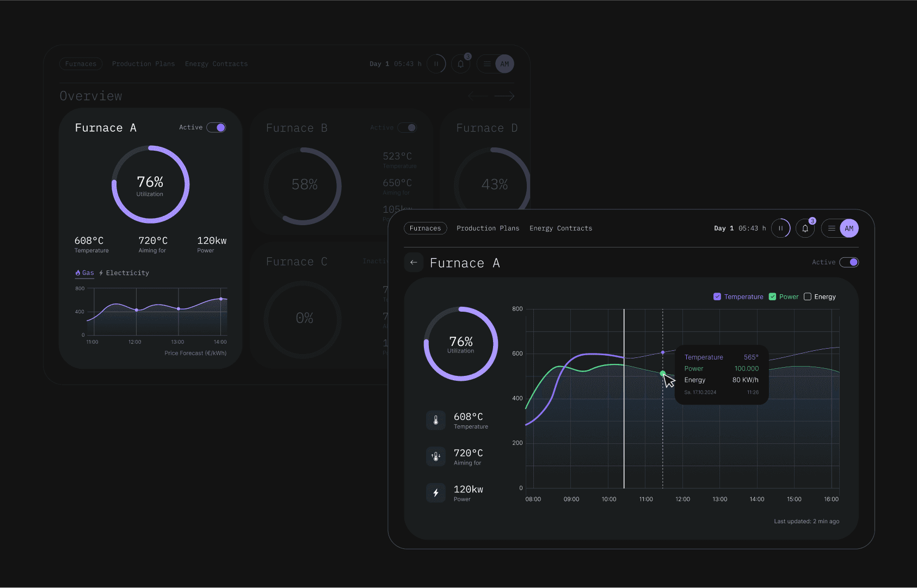This screenshot has width=917, height=588.
Task: Select Gas tab in Furnace A card
Action: pos(84,273)
